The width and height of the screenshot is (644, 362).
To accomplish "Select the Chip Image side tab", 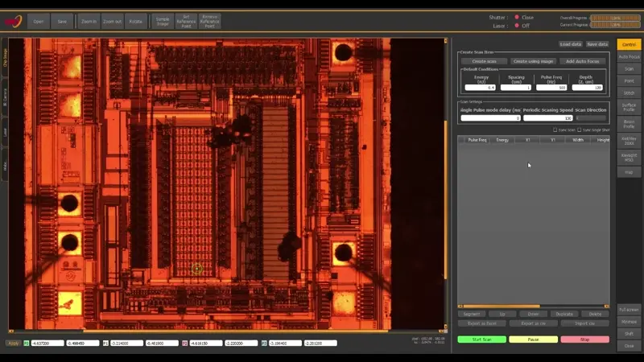I will point(5,58).
